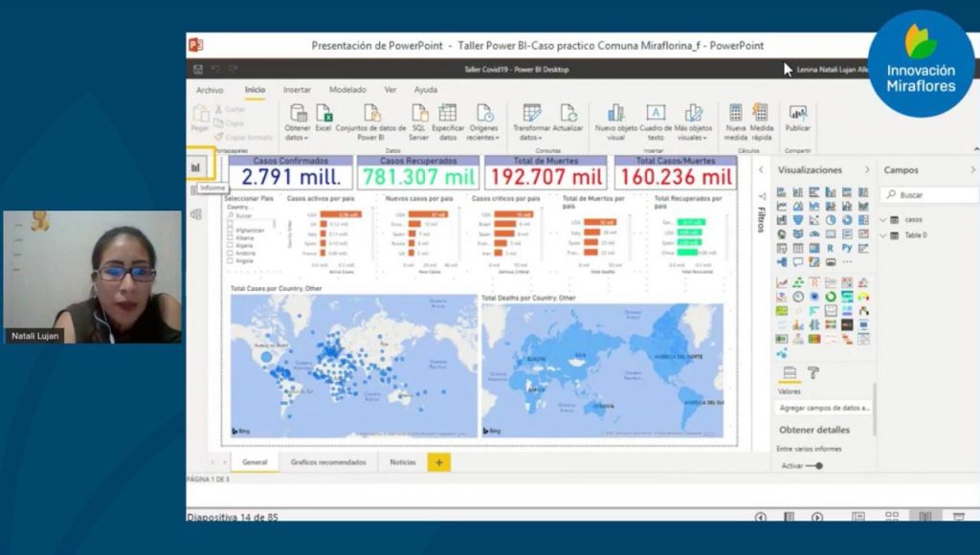Image resolution: width=980 pixels, height=555 pixels.
Task: Click the save icon in title bar
Action: pos(198,69)
